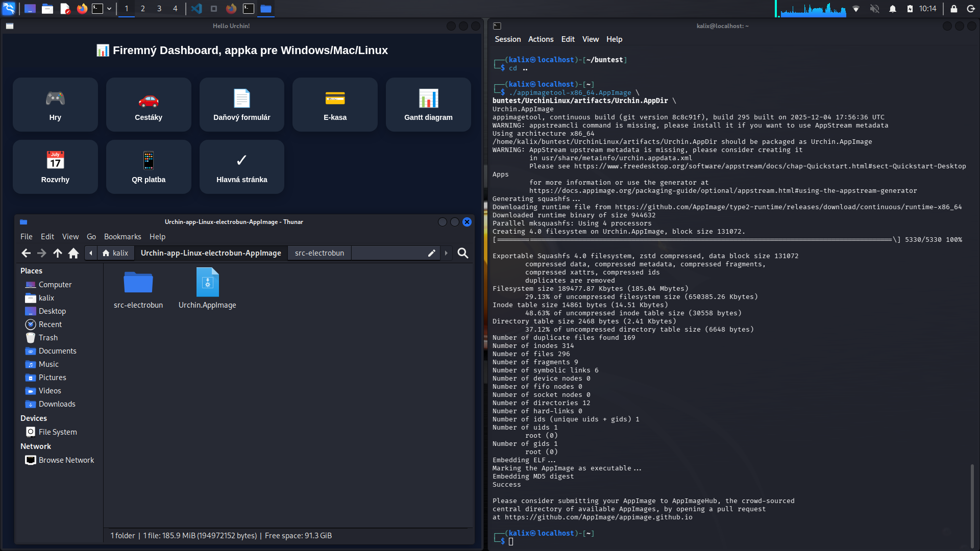
Task: Toggle path edit mode pencil icon
Action: tap(431, 253)
